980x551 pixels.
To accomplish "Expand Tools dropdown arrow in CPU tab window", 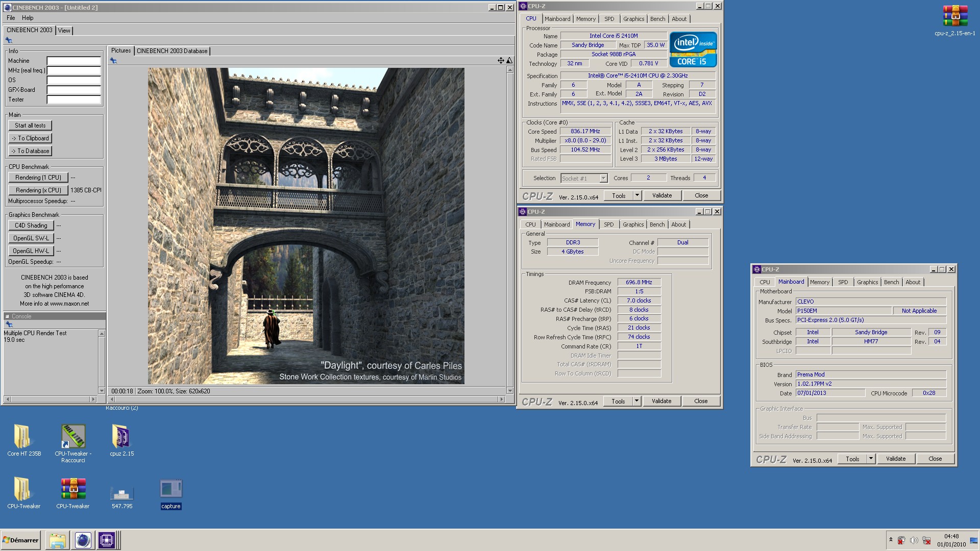I will coord(637,195).
